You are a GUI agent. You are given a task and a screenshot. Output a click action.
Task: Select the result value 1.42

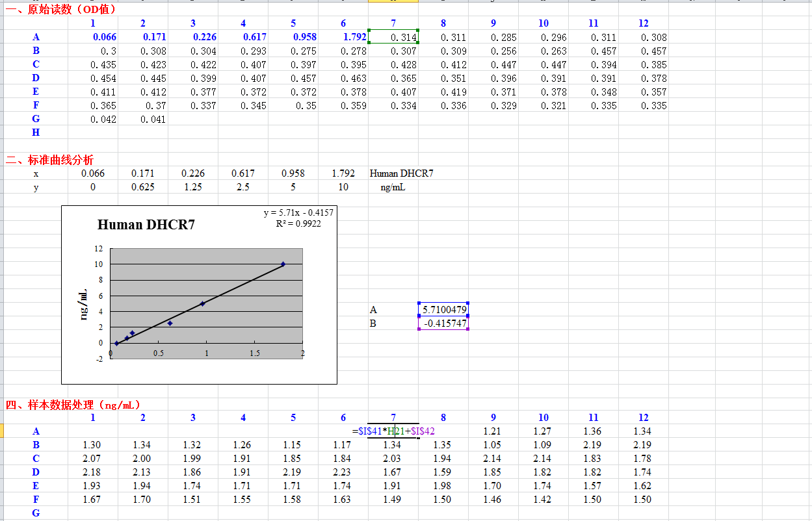click(542, 500)
